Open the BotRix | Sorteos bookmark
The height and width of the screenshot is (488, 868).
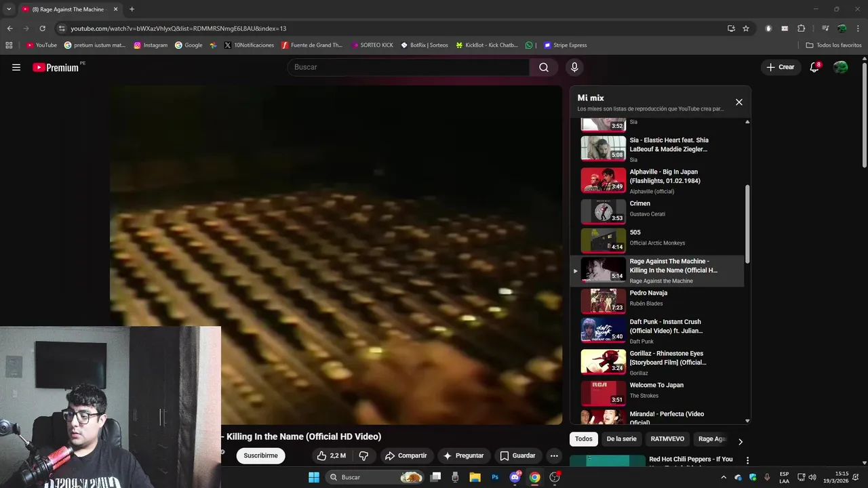tap(425, 45)
